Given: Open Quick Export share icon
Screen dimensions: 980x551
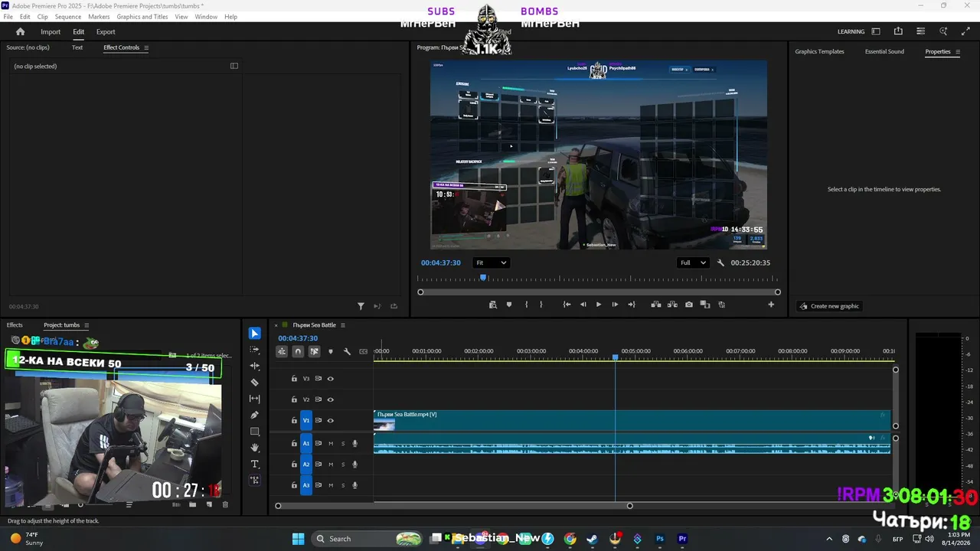Looking at the screenshot, I should 898,31.
